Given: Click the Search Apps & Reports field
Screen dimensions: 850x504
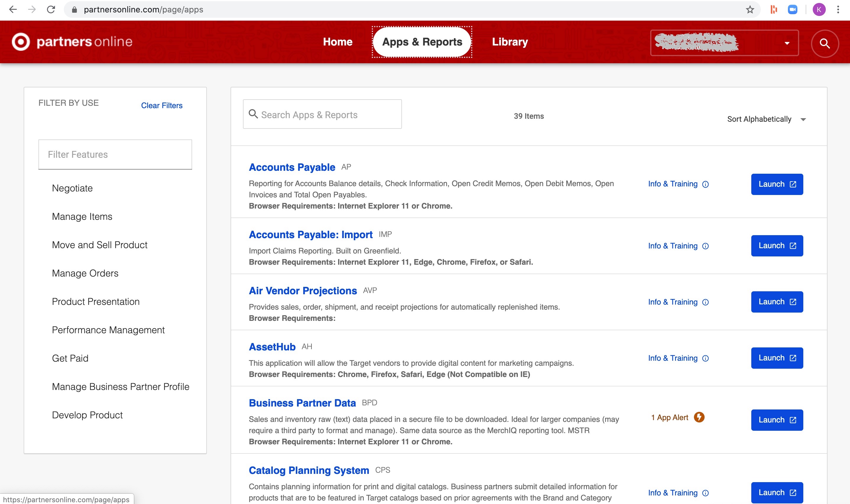Looking at the screenshot, I should point(322,114).
